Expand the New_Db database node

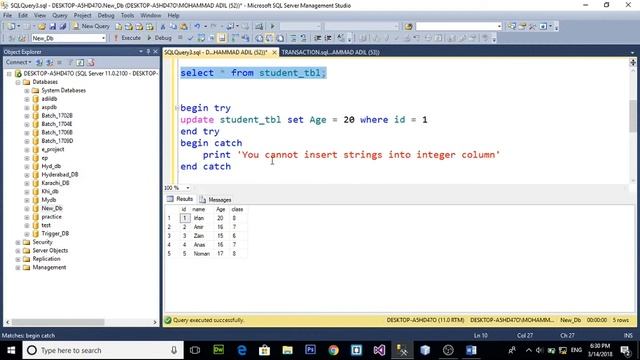pos(27,209)
